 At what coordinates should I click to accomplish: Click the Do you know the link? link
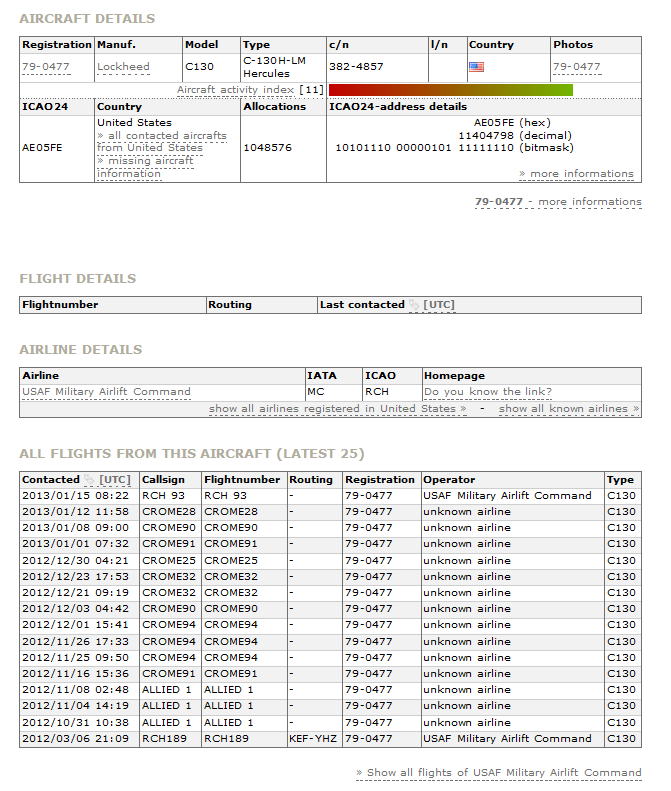click(x=488, y=392)
